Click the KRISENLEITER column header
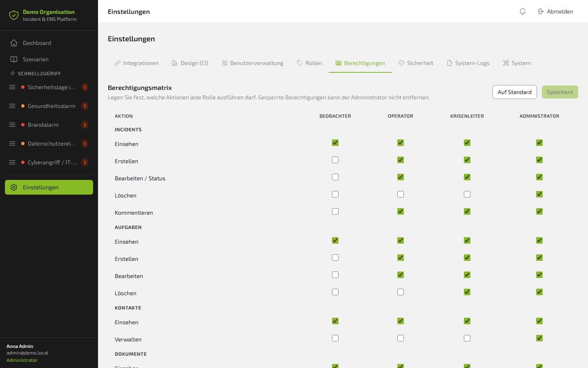 pos(467,116)
